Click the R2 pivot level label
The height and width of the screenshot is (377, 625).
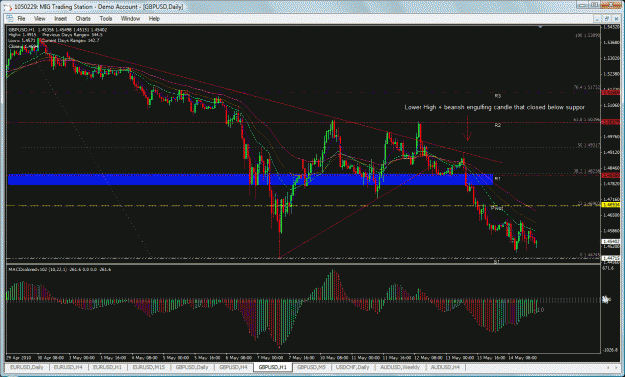coord(497,125)
